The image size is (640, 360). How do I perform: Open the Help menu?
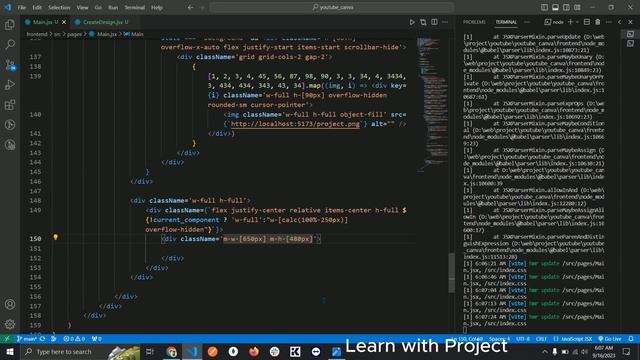coord(157,7)
